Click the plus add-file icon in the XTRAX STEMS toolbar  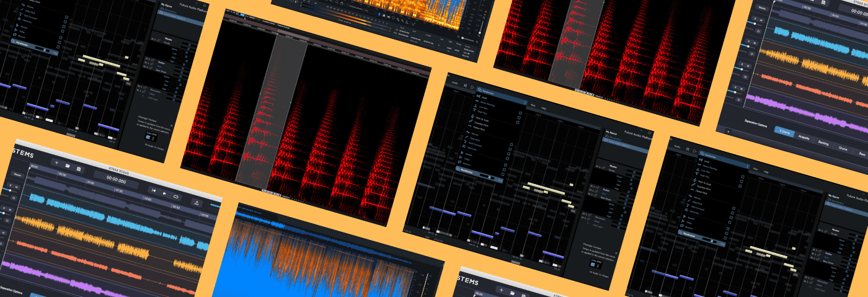56,162
